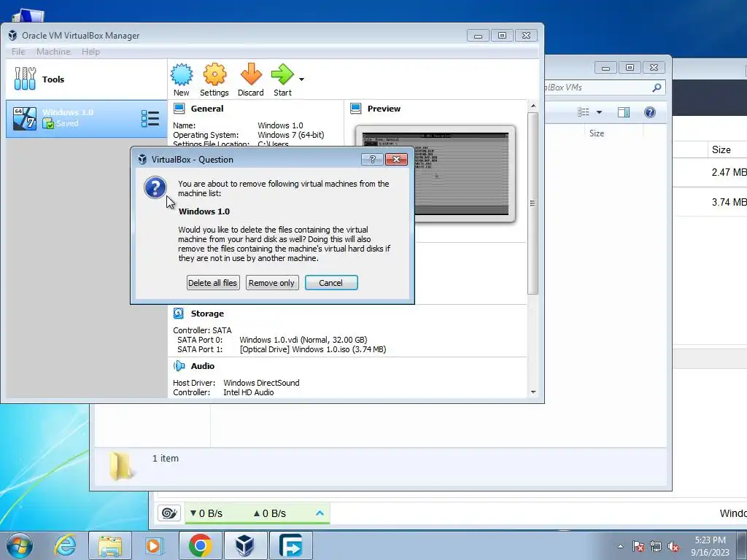Open the Machine menu

(53, 52)
